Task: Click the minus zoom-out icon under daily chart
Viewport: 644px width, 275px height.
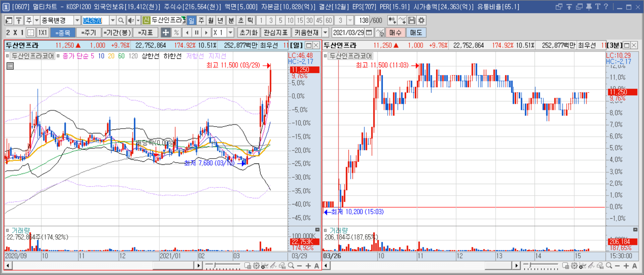Action: point(299,266)
